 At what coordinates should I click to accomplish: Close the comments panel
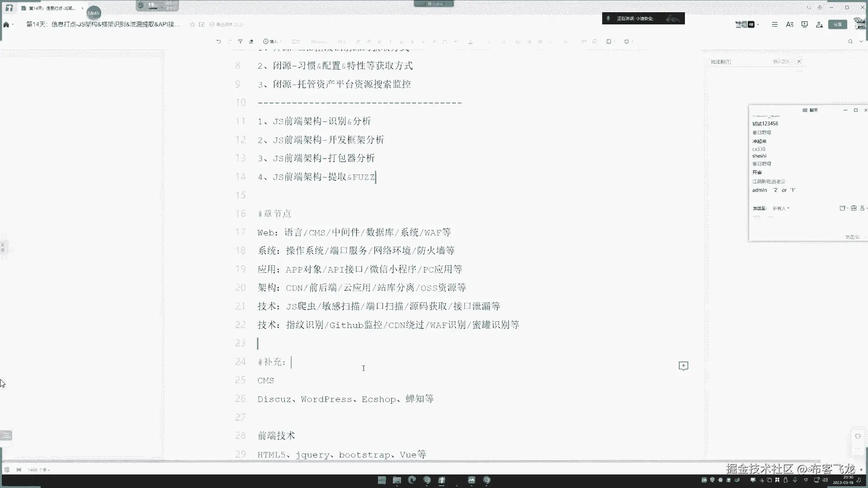click(799, 61)
